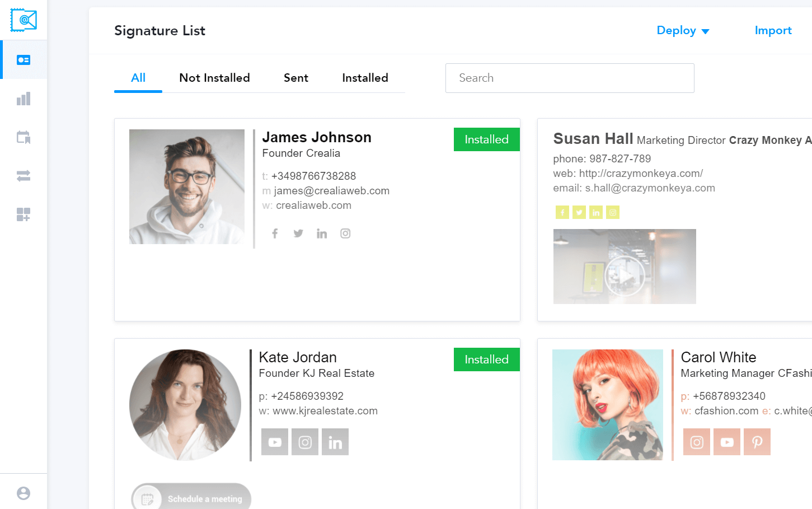812x509 pixels.
Task: Click Schedule a meeting button
Action: click(191, 498)
